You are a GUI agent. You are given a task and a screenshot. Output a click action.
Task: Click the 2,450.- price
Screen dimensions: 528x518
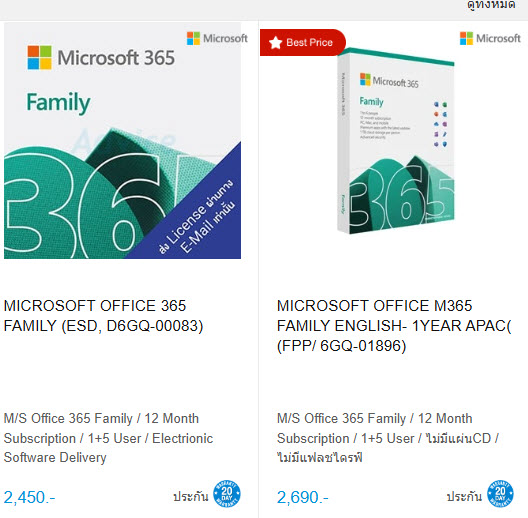[x=29, y=497]
